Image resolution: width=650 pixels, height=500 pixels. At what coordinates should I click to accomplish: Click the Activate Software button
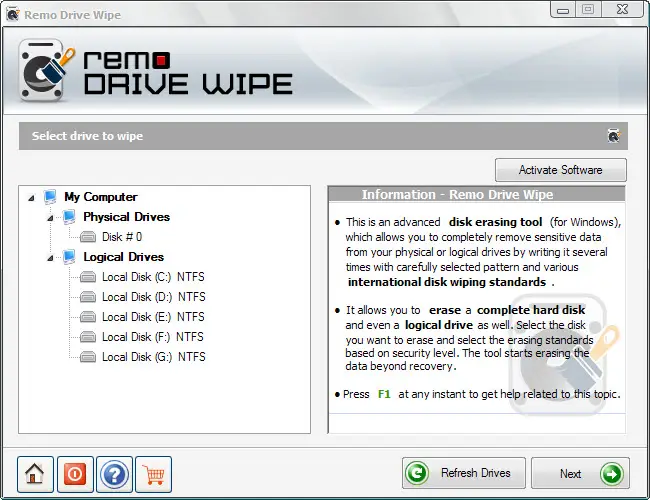click(560, 170)
